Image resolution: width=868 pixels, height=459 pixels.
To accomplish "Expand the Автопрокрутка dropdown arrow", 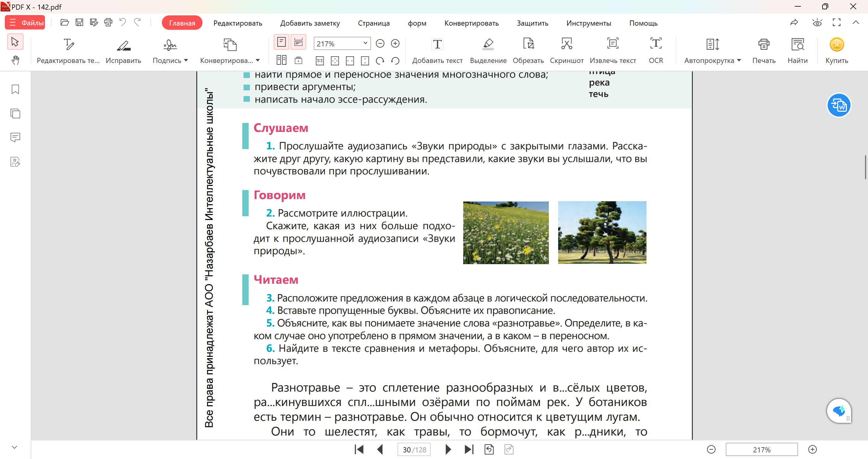I will 739,61.
